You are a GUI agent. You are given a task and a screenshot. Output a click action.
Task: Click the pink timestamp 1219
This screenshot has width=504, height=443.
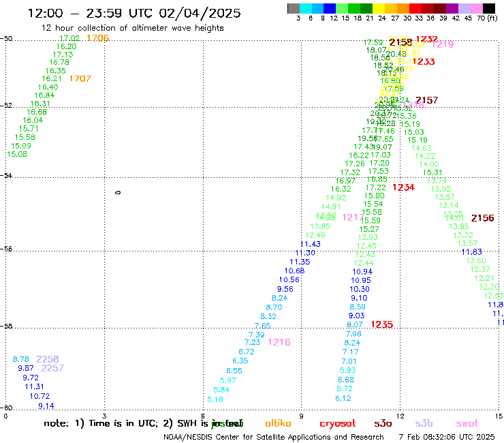coord(442,44)
